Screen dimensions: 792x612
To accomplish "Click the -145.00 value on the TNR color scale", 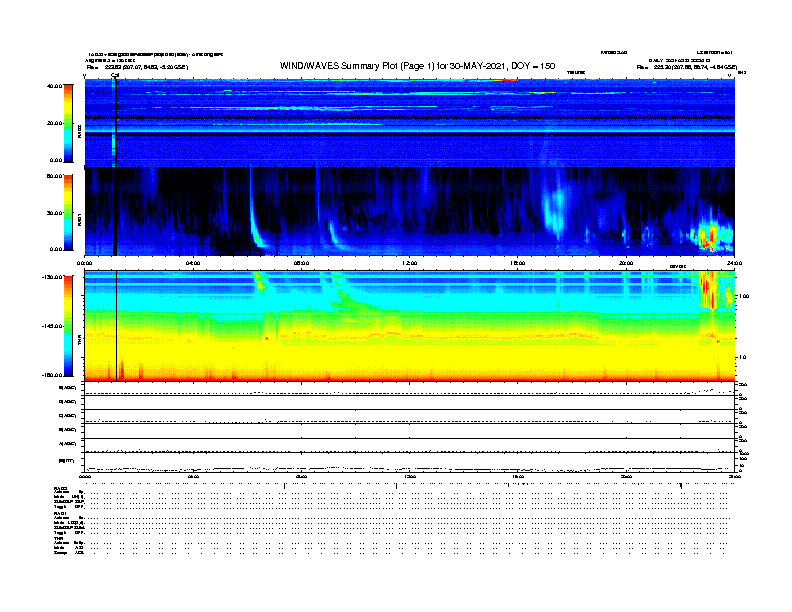I will click(x=52, y=326).
